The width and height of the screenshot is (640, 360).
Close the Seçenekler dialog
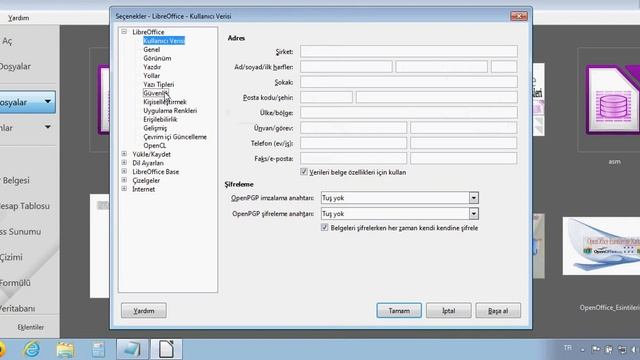click(519, 16)
